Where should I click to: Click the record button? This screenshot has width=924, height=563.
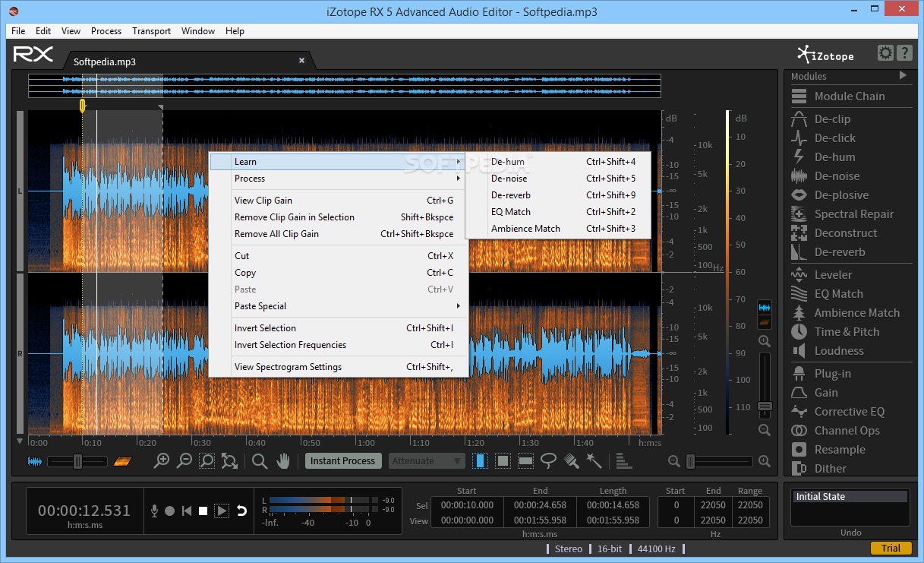pyautogui.click(x=169, y=511)
